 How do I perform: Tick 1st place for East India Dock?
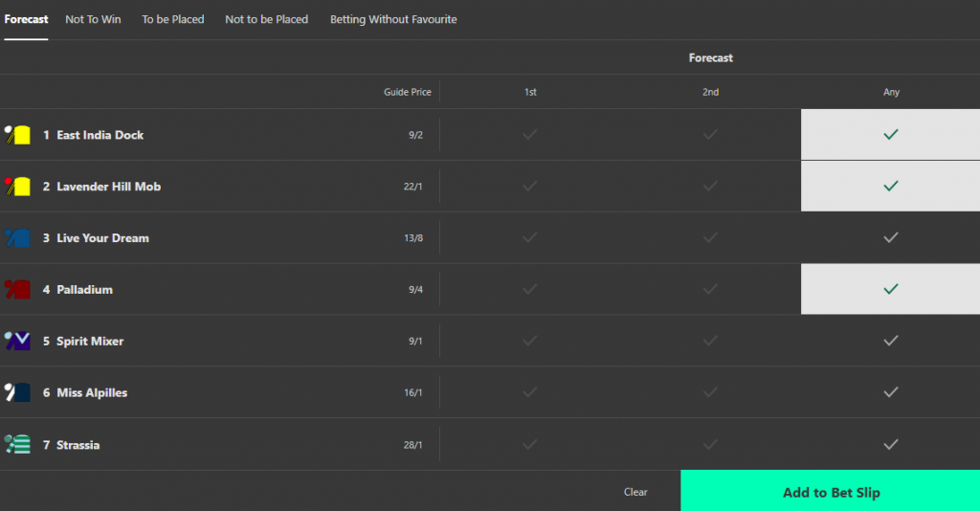point(530,135)
